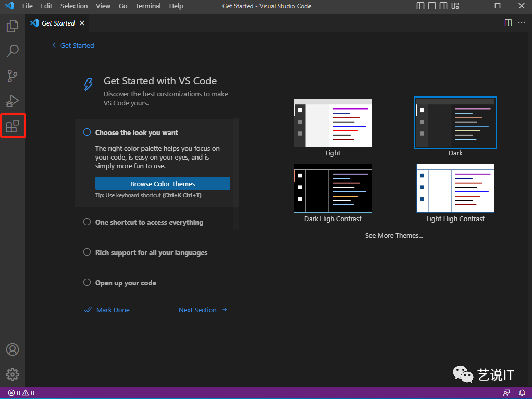Open the Extensions view icon
532x399 pixels.
pos(13,126)
